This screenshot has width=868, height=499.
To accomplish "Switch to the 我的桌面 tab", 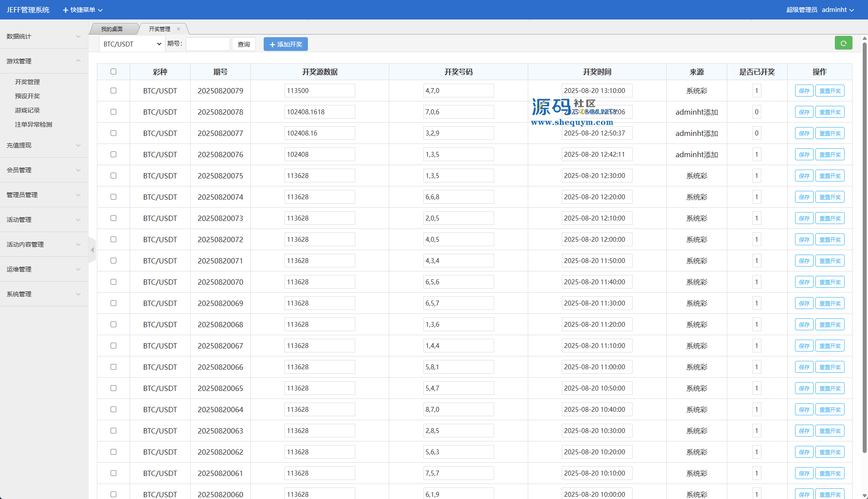I will pos(112,29).
